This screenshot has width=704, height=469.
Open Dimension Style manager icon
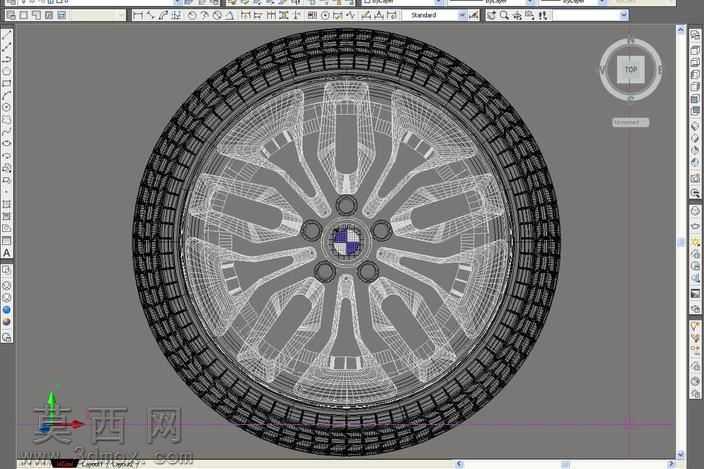tap(473, 15)
